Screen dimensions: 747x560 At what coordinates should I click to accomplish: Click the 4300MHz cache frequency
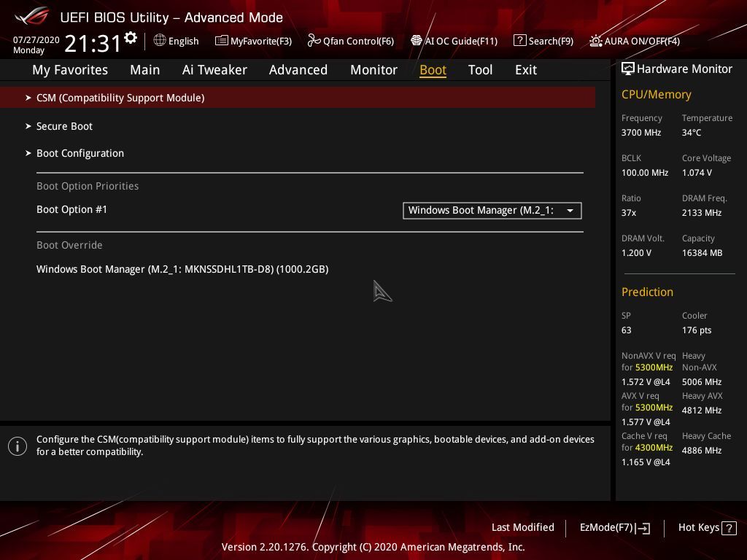[654, 448]
